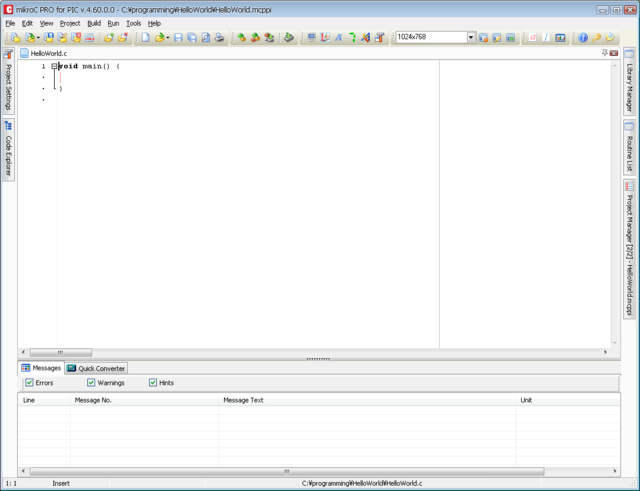This screenshot has width=640, height=491.
Task: Open the 1024x768 resolution dropdown
Action: pyautogui.click(x=471, y=37)
